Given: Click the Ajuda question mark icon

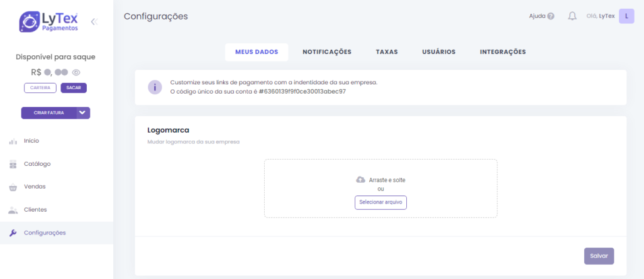Looking at the screenshot, I should coord(551,16).
